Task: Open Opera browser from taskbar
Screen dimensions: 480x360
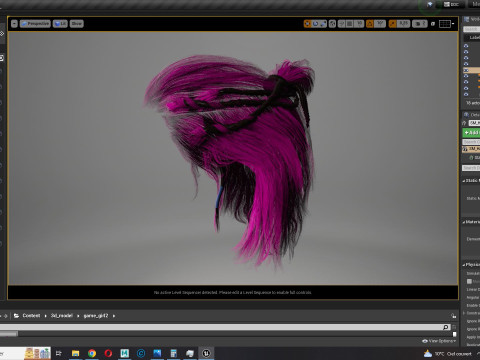Action: [108, 353]
